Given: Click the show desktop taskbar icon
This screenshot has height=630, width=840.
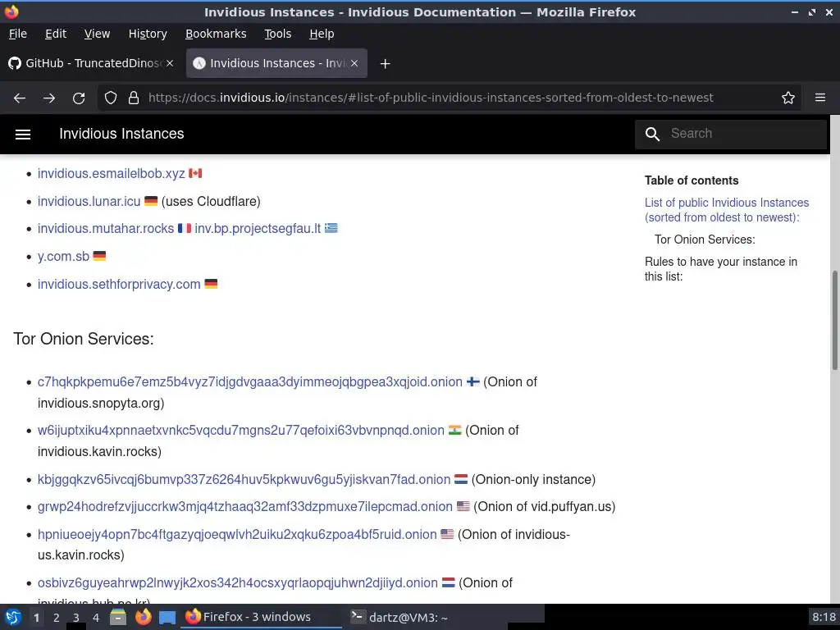Looking at the screenshot, I should pos(167,618).
